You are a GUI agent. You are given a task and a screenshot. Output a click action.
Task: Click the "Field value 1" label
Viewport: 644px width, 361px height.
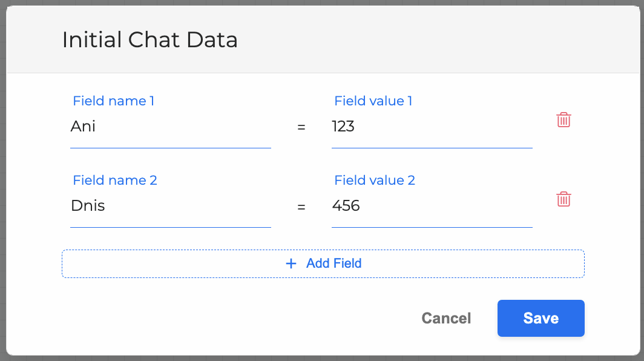click(373, 101)
